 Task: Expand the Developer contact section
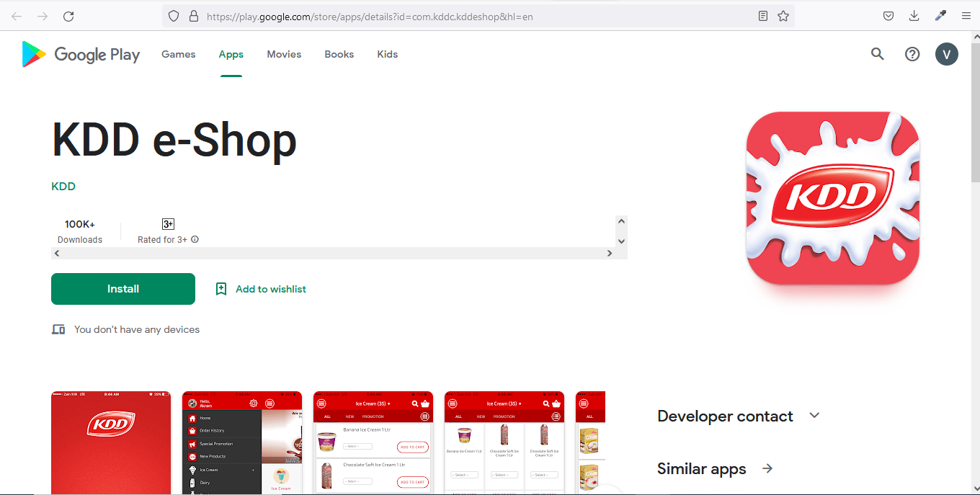(x=814, y=416)
